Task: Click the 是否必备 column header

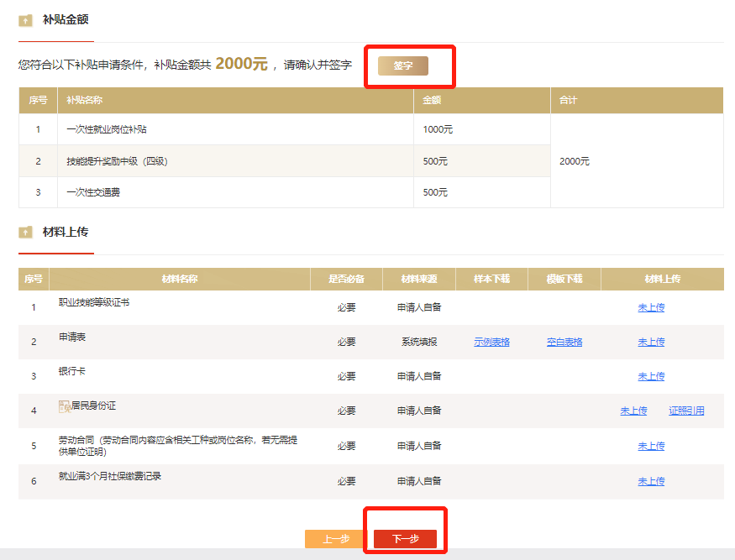Action: point(346,279)
